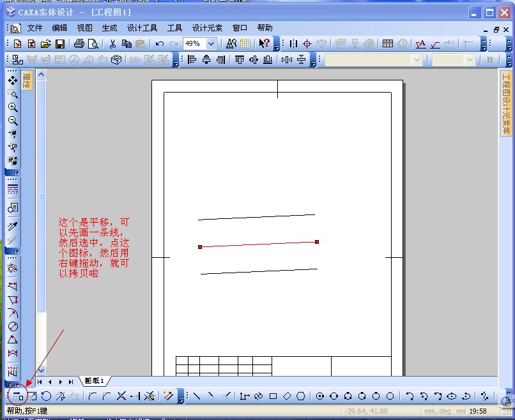Image resolution: width=515 pixels, height=420 pixels.
Task: Click the context help arrow-question icon
Action: pyautogui.click(x=264, y=43)
